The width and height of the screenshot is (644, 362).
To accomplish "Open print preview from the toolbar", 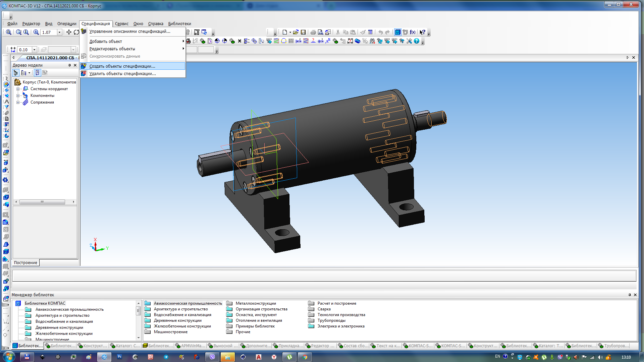I will [x=320, y=32].
